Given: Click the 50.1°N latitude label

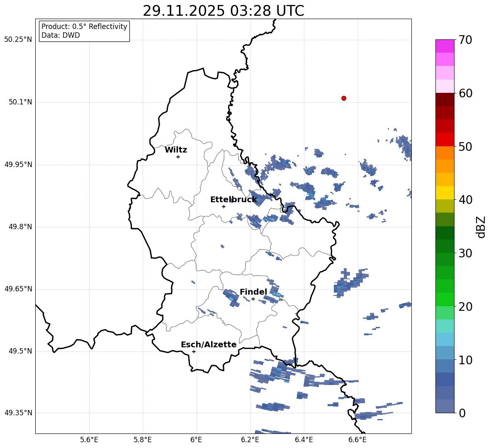Looking at the screenshot, I should (x=20, y=102).
